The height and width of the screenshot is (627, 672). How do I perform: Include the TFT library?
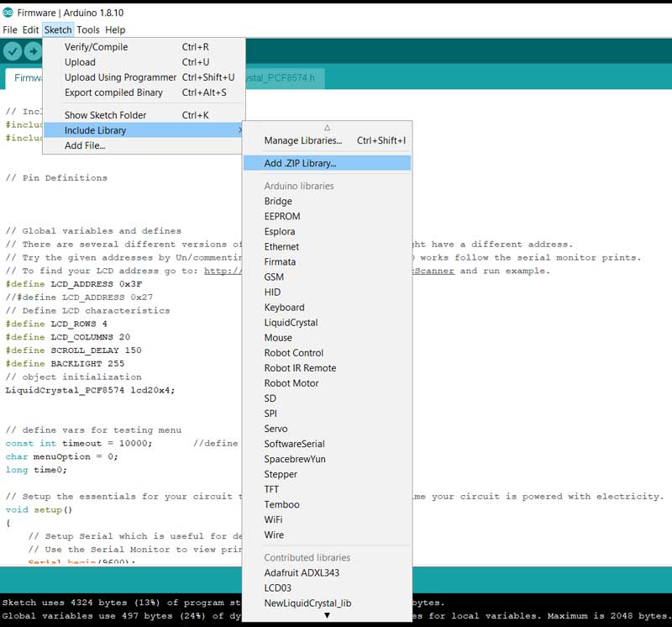pos(327,489)
